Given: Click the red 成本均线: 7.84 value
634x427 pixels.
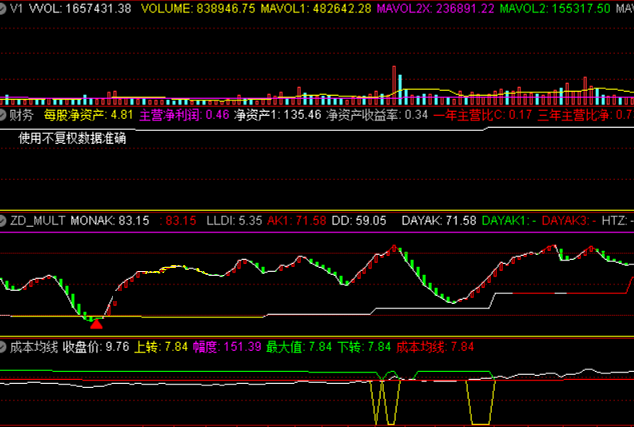Looking at the screenshot, I should click(435, 347).
